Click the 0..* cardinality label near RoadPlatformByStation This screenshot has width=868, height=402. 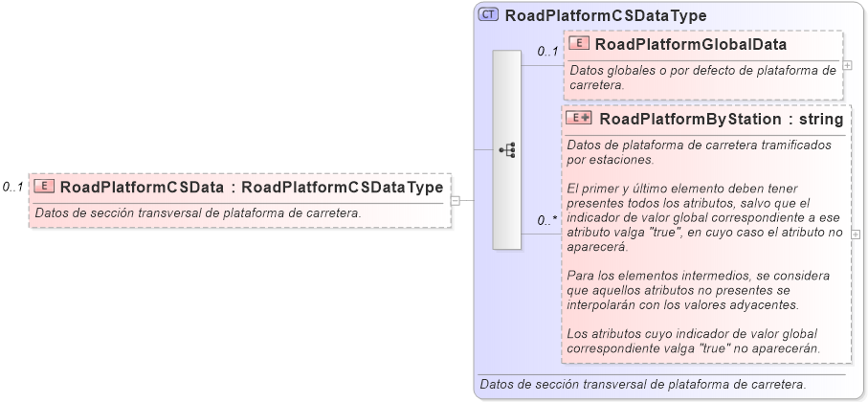(547, 220)
